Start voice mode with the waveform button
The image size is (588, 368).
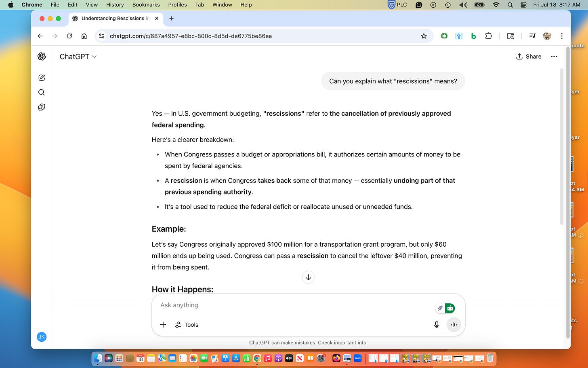tap(454, 325)
